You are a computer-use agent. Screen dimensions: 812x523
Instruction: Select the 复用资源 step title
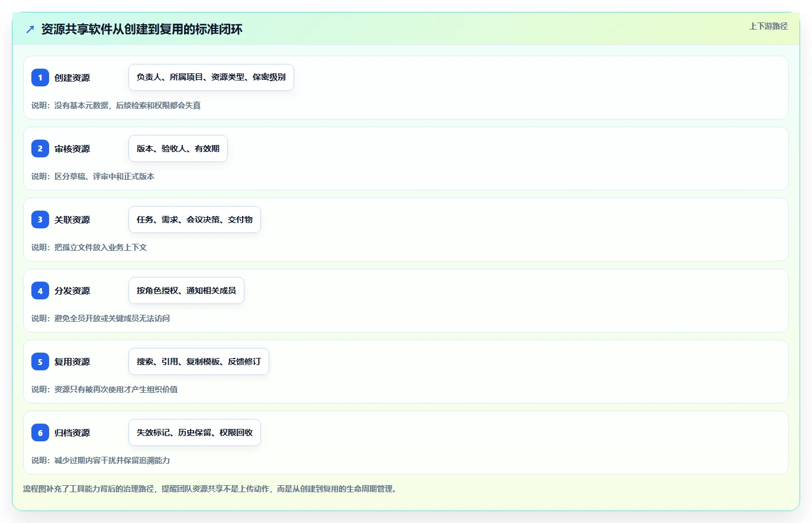pos(72,361)
